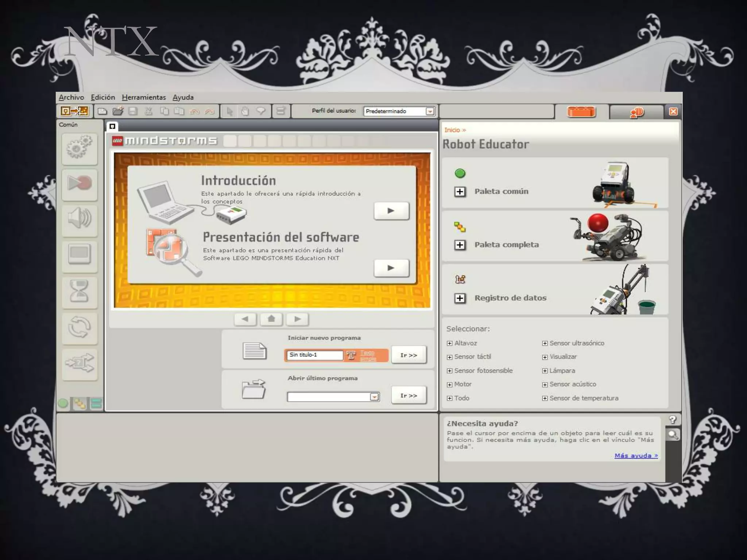747x560 pixels.
Task: Open the Perfil del usuario dropdown
Action: 430,111
